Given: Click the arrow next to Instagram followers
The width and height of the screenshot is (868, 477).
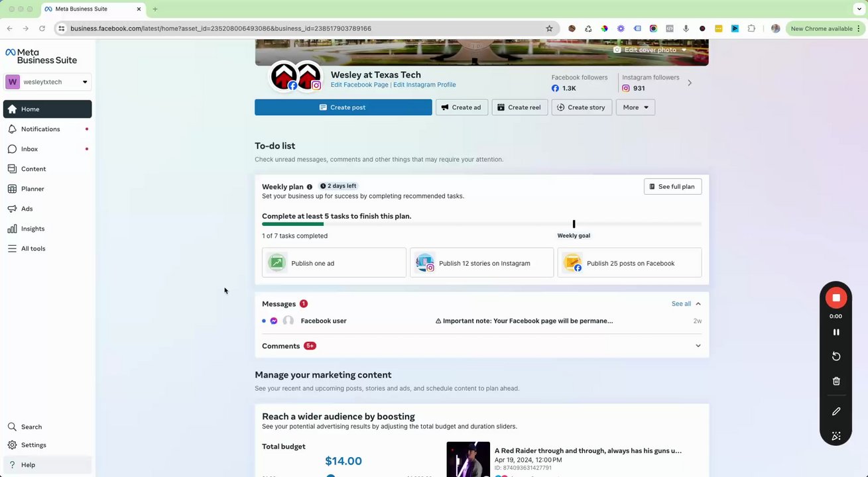Looking at the screenshot, I should 690,83.
